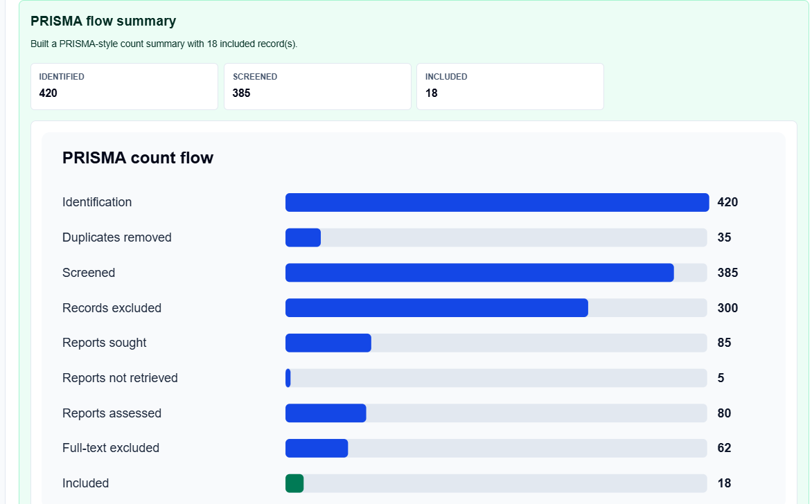
Task: Click the value 385 beside Screened bar
Action: coord(727,273)
